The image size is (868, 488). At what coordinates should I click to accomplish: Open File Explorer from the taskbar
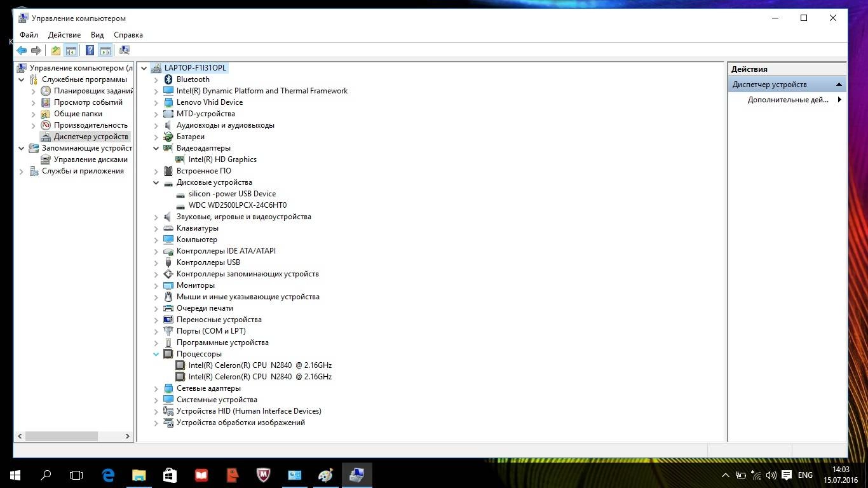click(x=139, y=475)
